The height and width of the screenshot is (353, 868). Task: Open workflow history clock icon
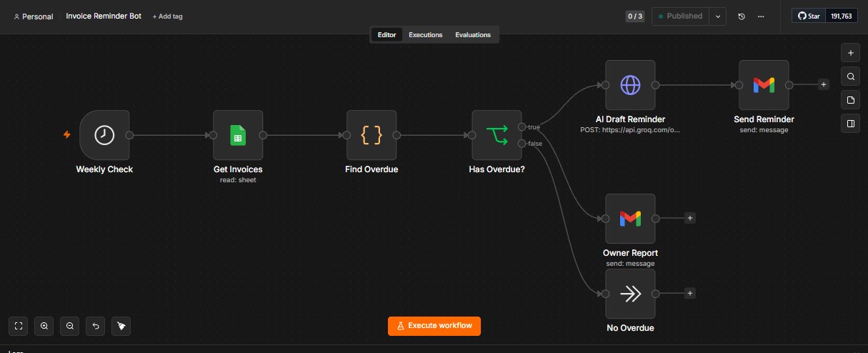tap(742, 16)
